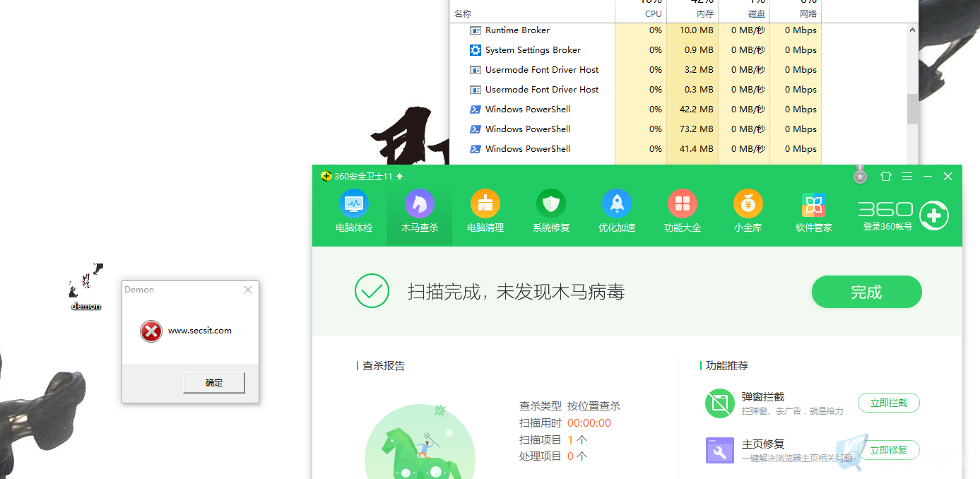Click the 查杀报告 section heading
980x479 pixels.
(384, 366)
